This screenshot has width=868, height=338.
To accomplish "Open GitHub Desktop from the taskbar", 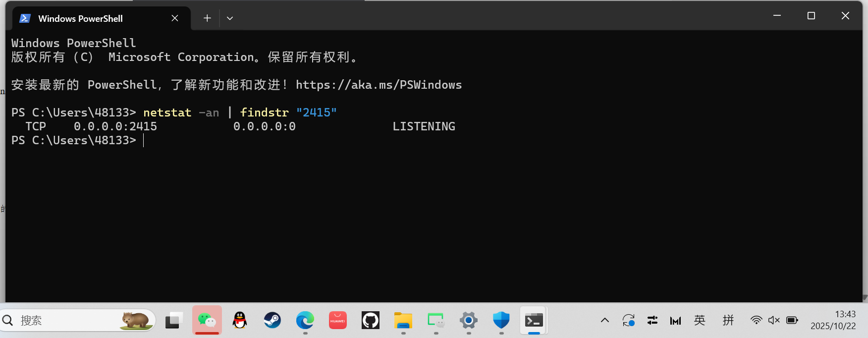I will click(371, 321).
